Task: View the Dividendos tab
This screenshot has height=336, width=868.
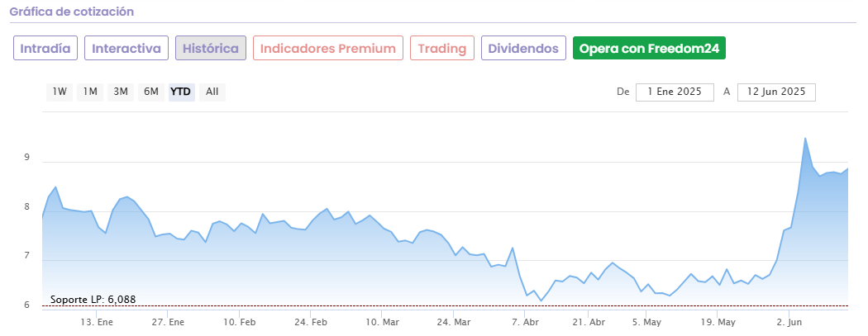Action: 523,48
